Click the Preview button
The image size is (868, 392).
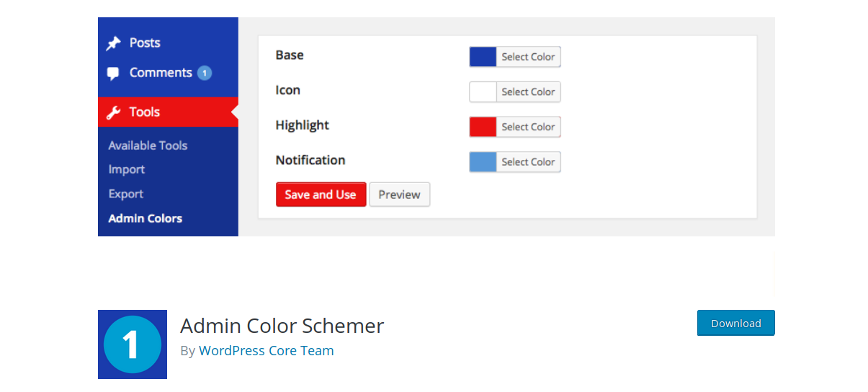[400, 195]
